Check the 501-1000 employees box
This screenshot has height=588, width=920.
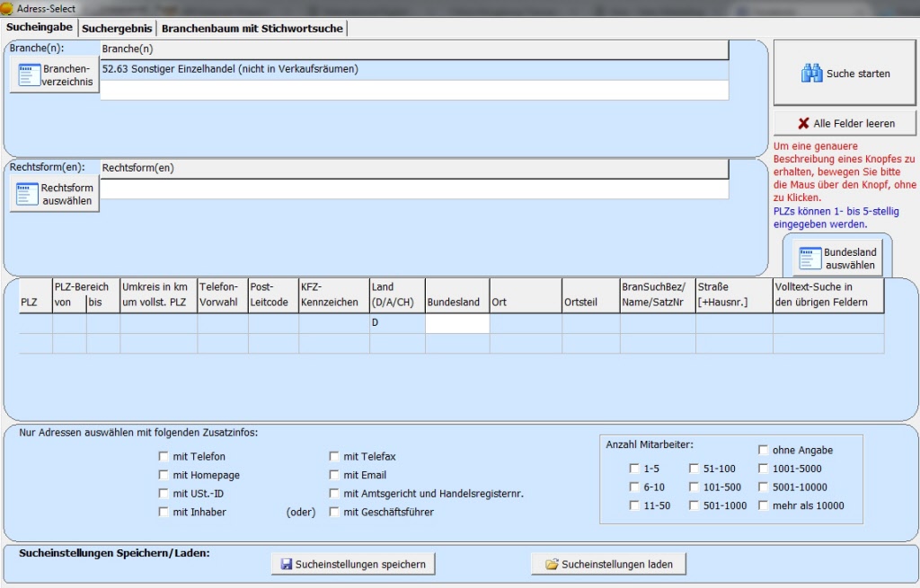tap(694, 505)
